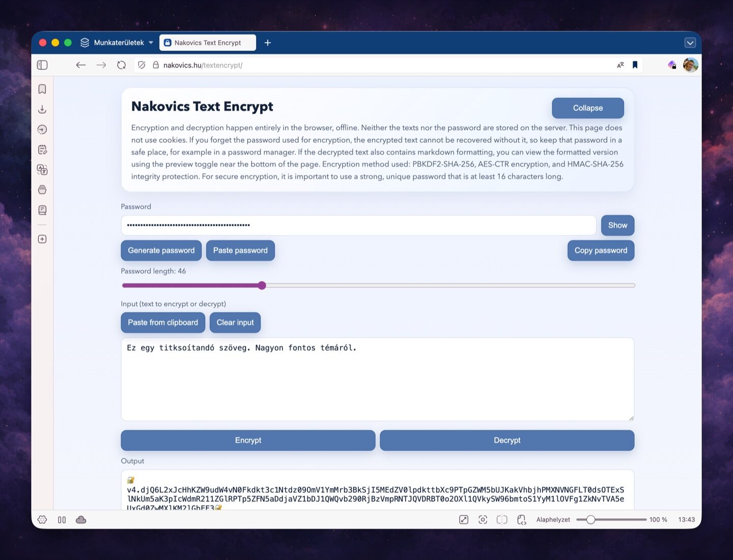Open a new tab with plus button
Viewport: 733px width, 560px height.
pos(268,43)
